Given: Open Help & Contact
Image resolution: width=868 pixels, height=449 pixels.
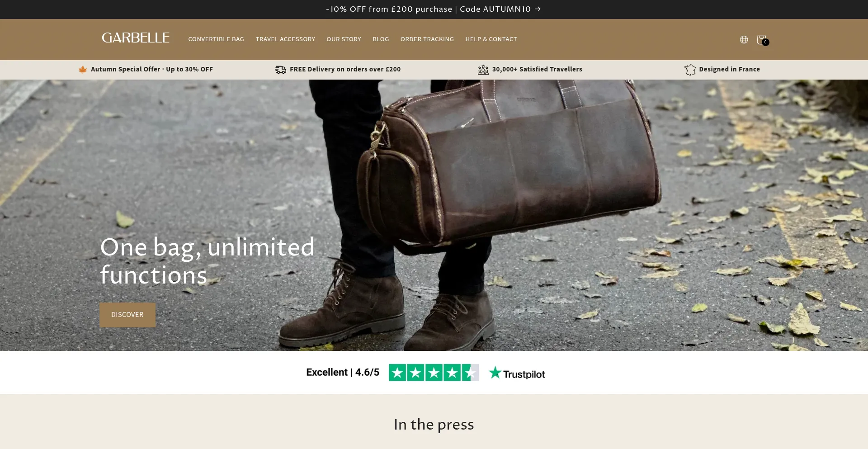Looking at the screenshot, I should coord(491,39).
